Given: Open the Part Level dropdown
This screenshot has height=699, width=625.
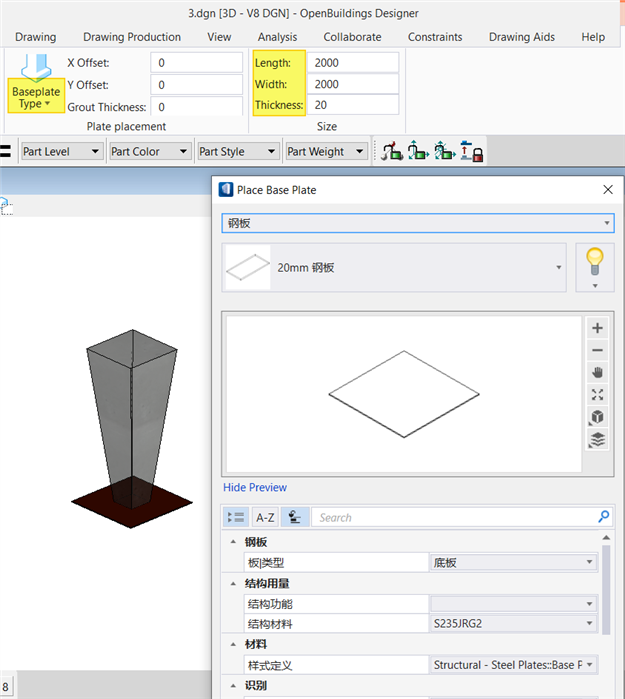Looking at the screenshot, I should coord(62,152).
